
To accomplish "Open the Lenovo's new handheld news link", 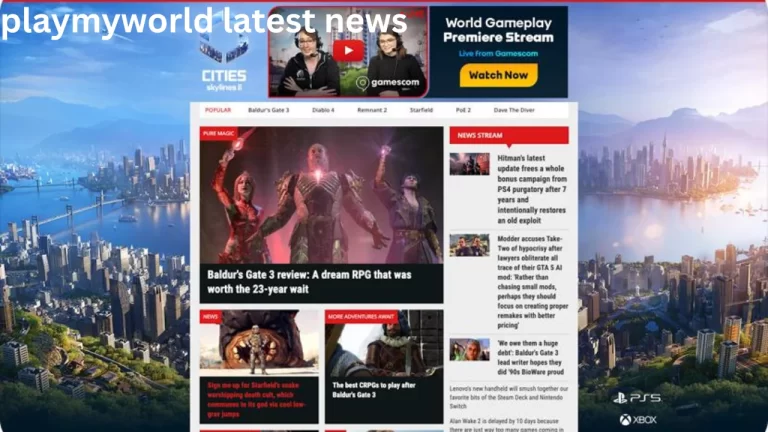I will tap(509, 397).
